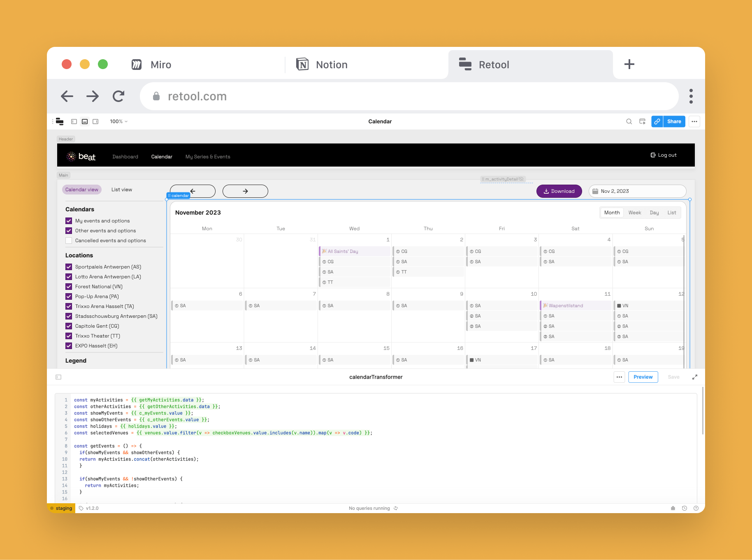The width and height of the screenshot is (752, 560).
Task: Open search with magnifier icon
Action: (x=629, y=121)
